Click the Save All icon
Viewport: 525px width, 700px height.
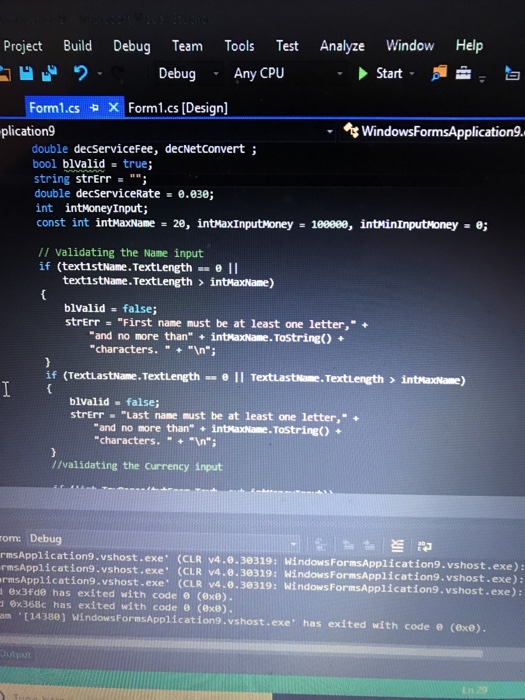pyautogui.click(x=50, y=73)
